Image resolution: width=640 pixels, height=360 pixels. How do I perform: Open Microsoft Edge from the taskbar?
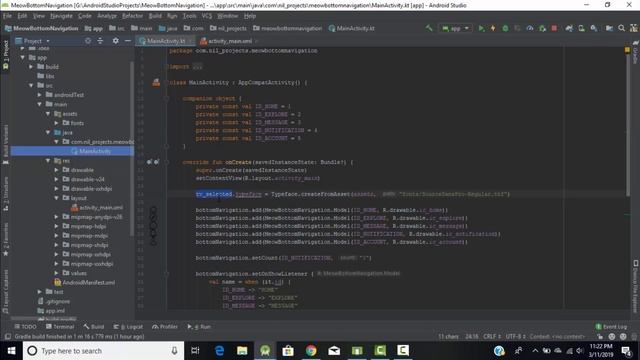(x=219, y=350)
